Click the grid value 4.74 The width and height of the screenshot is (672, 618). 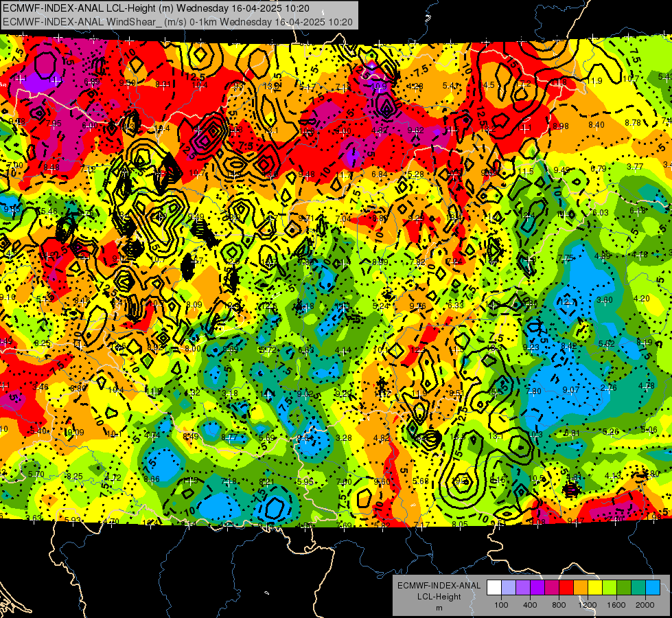(152, 435)
